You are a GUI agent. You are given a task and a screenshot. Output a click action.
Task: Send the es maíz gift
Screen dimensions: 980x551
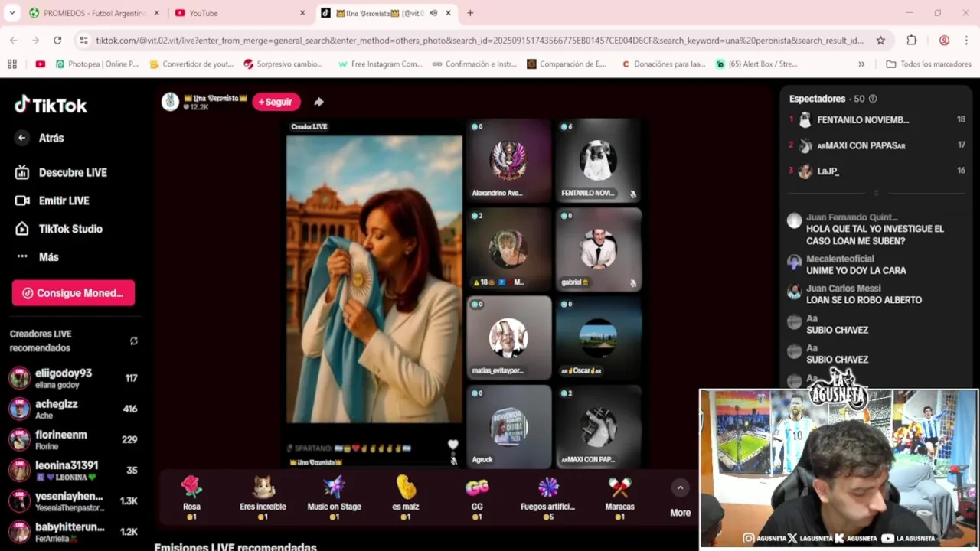click(x=406, y=497)
